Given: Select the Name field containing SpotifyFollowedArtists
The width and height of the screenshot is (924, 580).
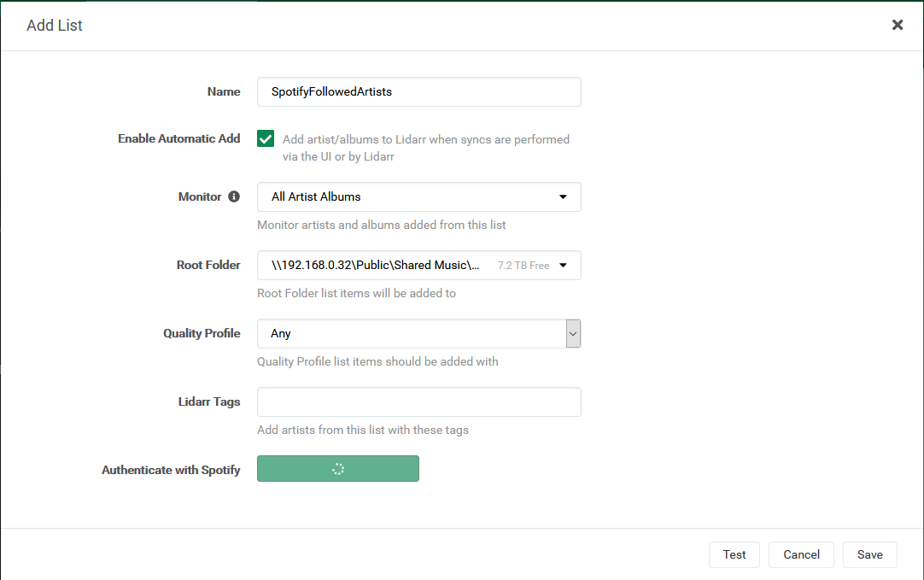Looking at the screenshot, I should click(418, 91).
